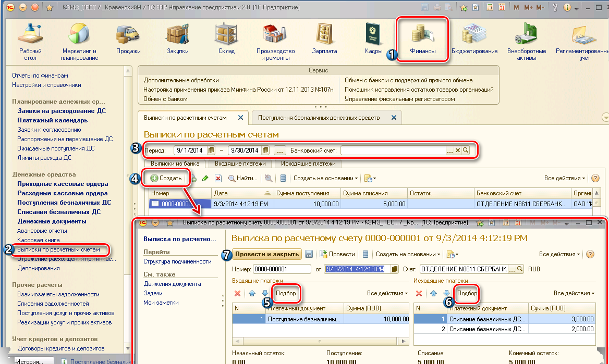Open Движения документа link
This screenshot has height=364, width=609.
click(x=172, y=284)
